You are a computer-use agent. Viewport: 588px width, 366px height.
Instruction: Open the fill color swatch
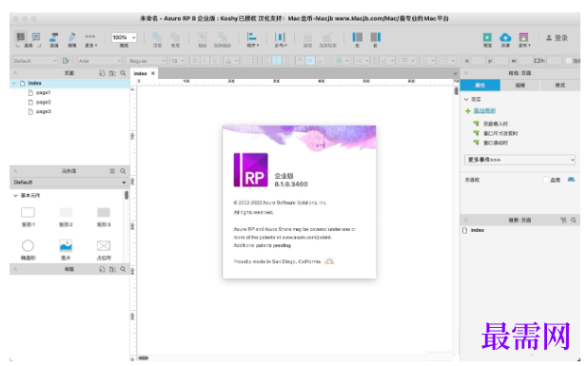(x=342, y=61)
